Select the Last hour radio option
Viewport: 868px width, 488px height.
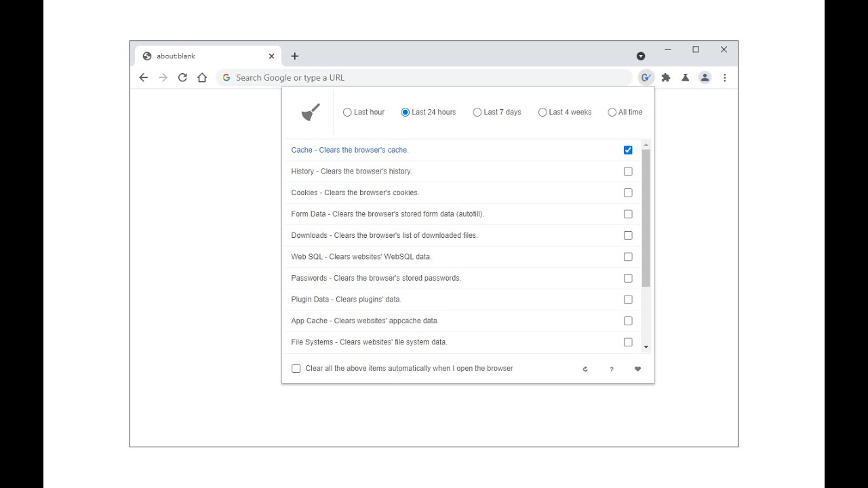click(x=347, y=113)
